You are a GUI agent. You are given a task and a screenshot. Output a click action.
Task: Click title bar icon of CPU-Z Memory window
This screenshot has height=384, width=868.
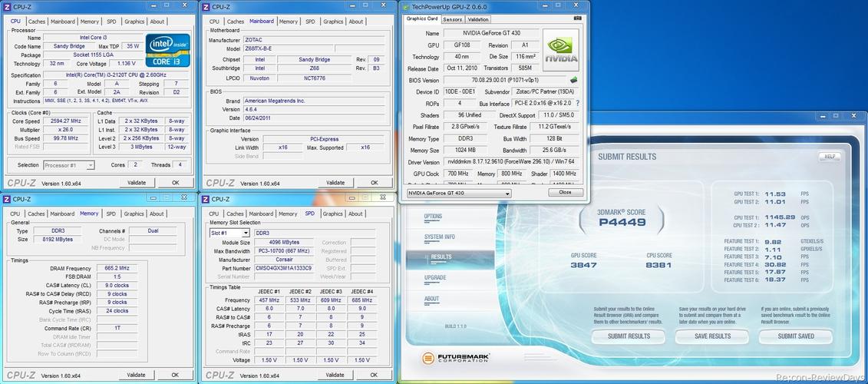click(x=7, y=199)
